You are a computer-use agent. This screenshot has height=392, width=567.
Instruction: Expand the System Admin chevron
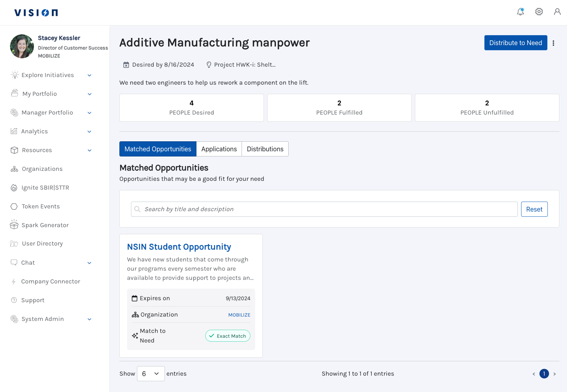click(x=89, y=319)
